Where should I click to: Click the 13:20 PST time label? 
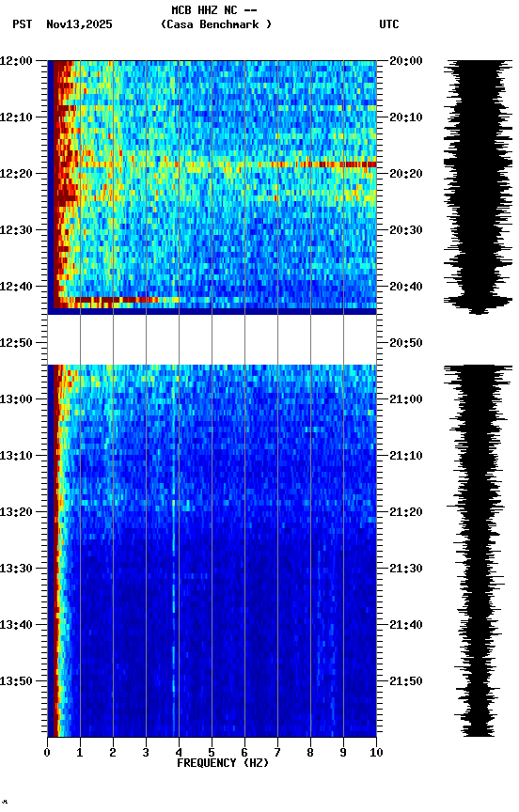[x=16, y=512]
